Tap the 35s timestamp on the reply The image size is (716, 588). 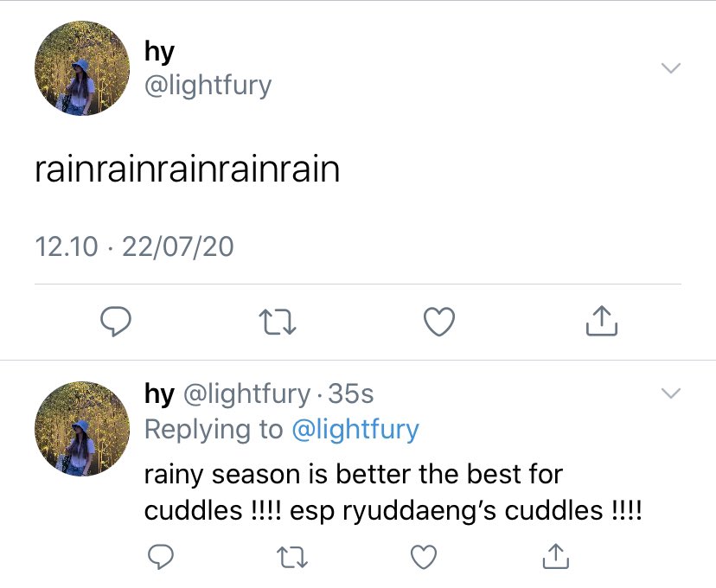click(351, 393)
